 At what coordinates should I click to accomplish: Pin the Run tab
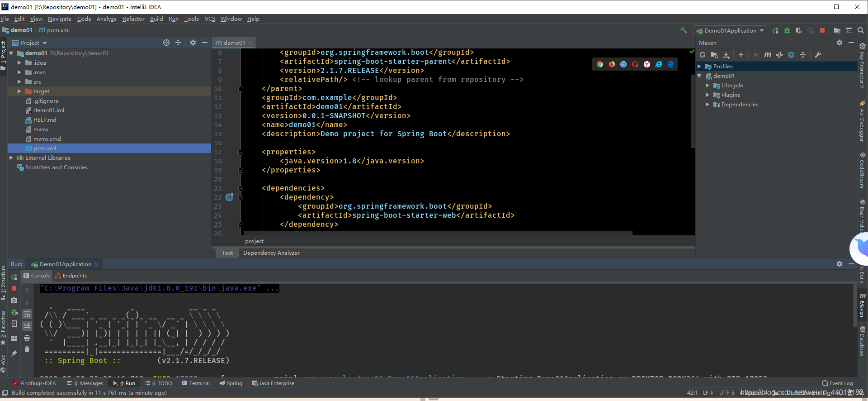14,353
